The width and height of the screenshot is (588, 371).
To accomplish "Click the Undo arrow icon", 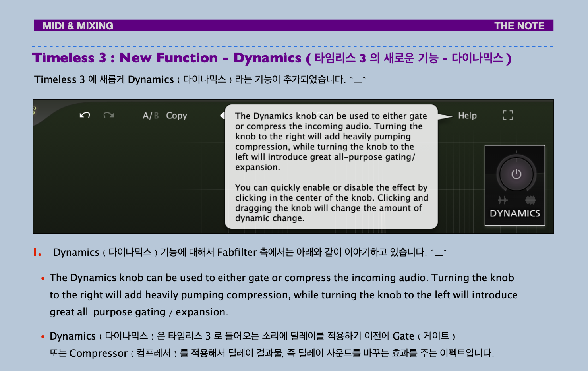I will pyautogui.click(x=85, y=115).
